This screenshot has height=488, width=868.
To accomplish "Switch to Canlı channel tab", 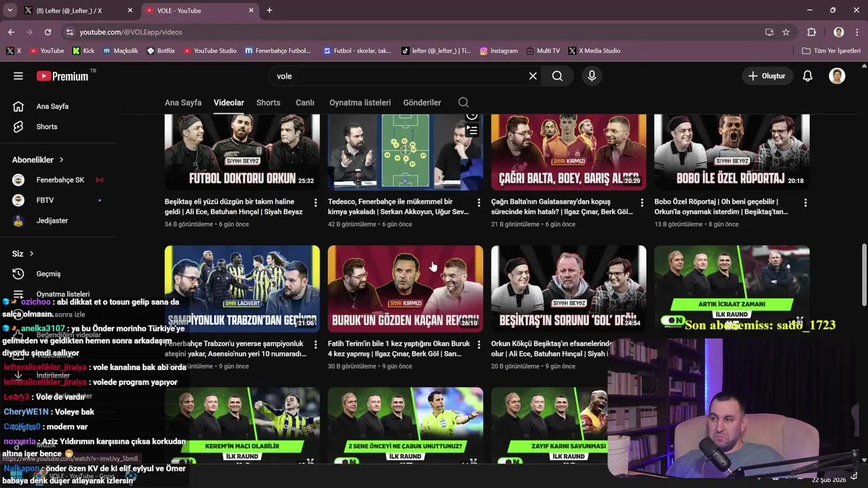I will [x=304, y=102].
